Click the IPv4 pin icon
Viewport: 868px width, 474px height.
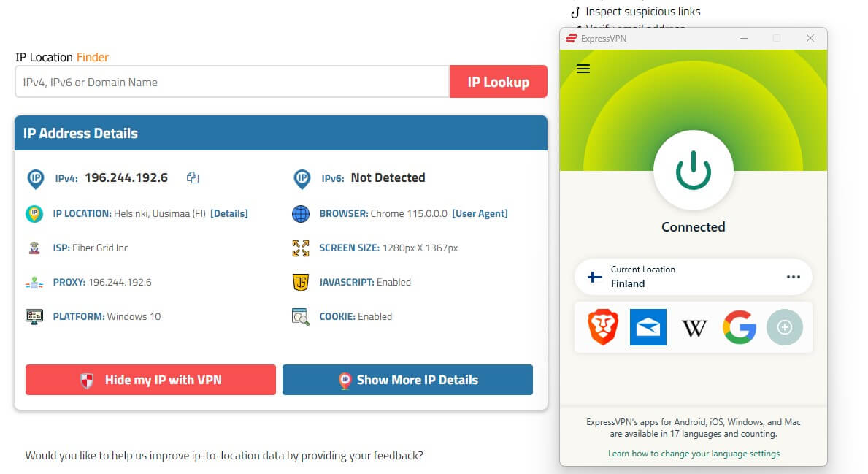(36, 179)
